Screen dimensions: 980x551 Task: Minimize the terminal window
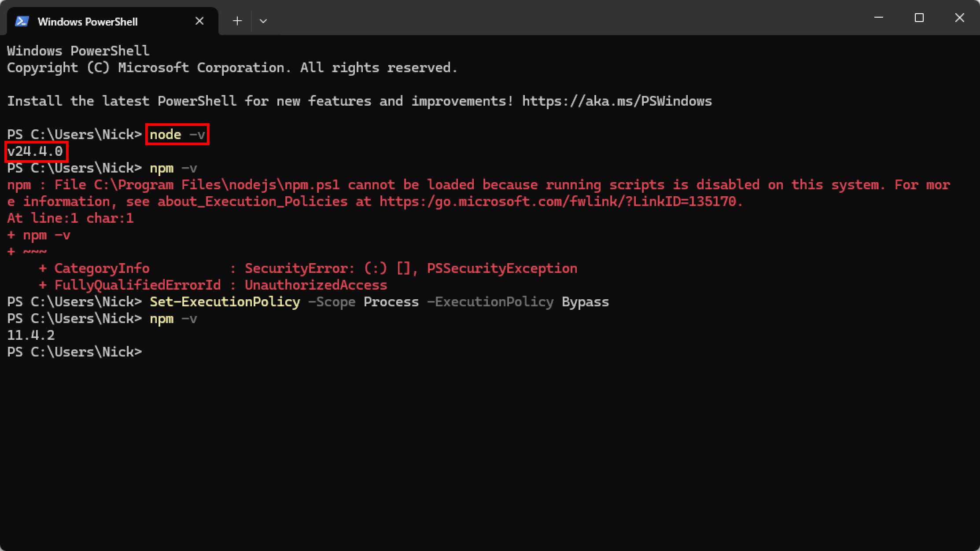879,18
